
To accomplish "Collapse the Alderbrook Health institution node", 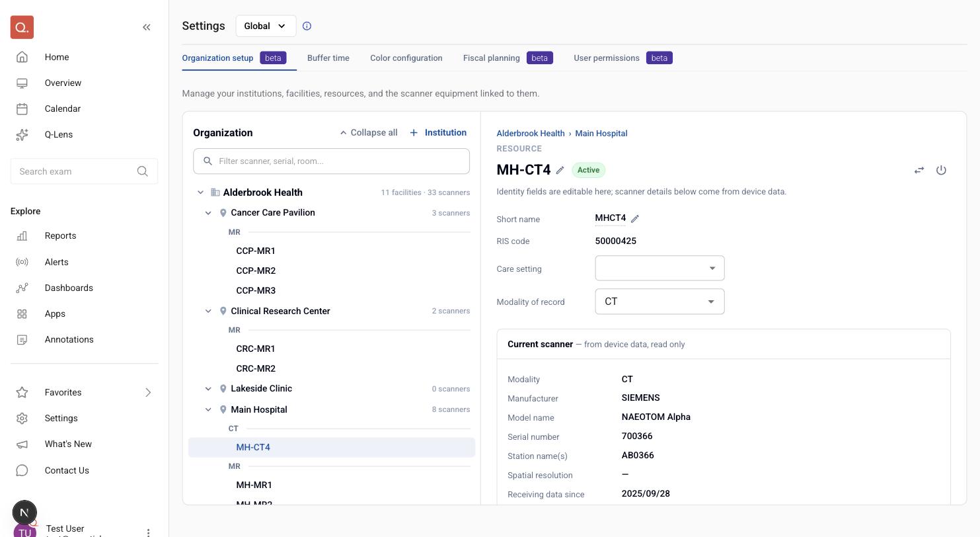I will [x=200, y=192].
